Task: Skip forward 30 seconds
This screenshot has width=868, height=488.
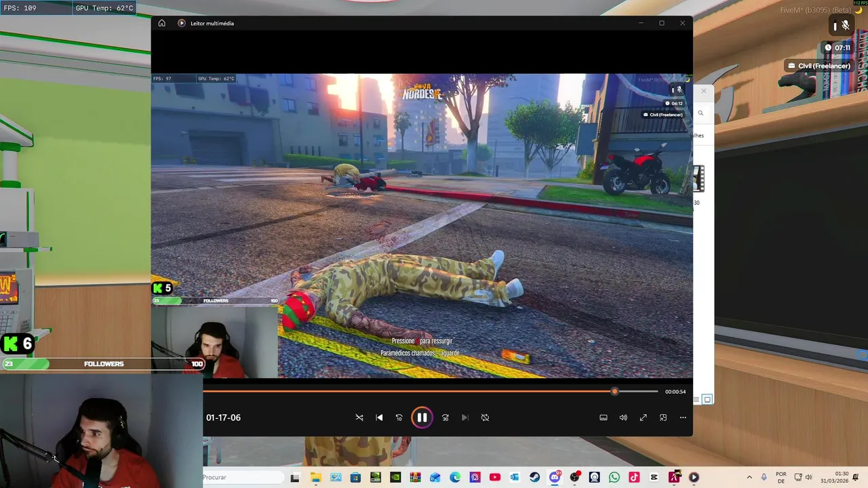Action: click(x=445, y=418)
